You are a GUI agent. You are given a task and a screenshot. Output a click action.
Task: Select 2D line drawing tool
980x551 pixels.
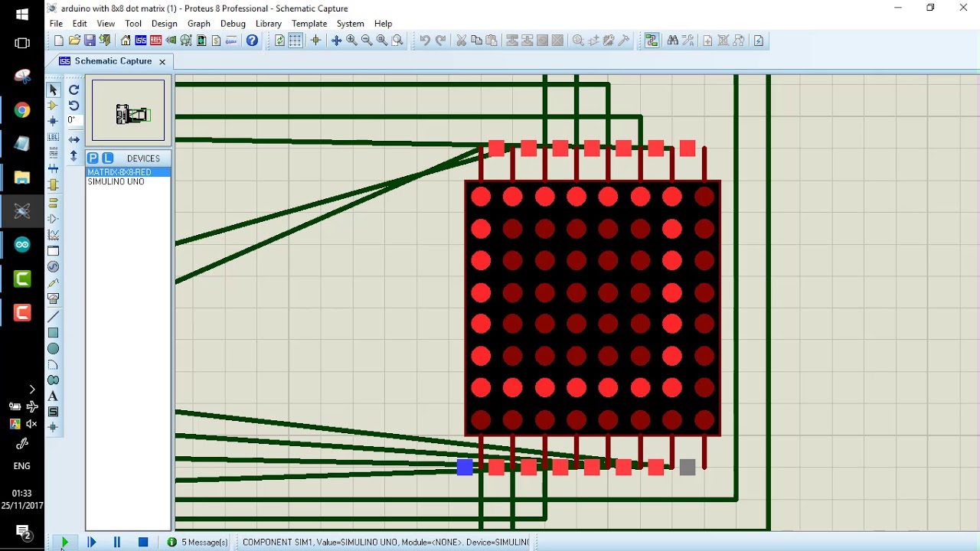click(53, 317)
